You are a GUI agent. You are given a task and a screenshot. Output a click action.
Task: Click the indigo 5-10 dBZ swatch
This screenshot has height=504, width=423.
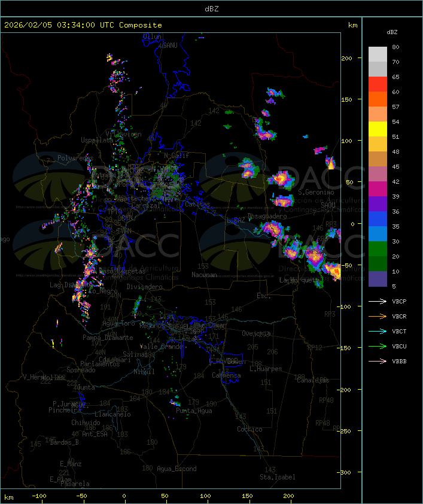coord(378,279)
